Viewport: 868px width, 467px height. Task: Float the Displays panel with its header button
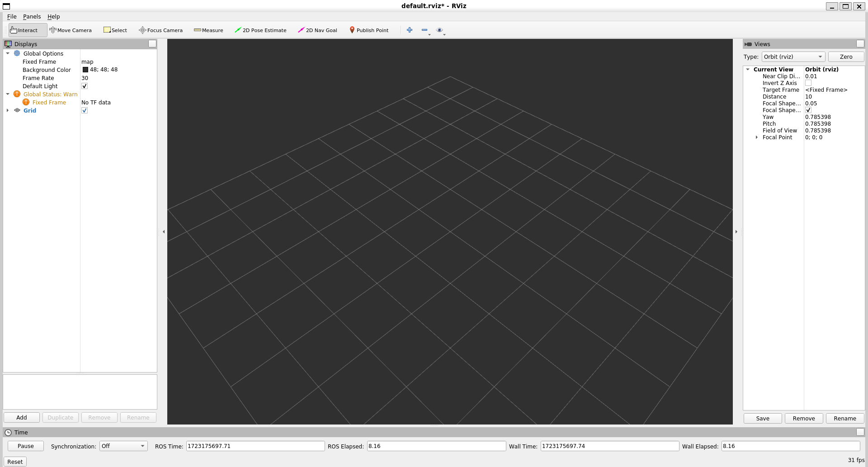tap(152, 44)
